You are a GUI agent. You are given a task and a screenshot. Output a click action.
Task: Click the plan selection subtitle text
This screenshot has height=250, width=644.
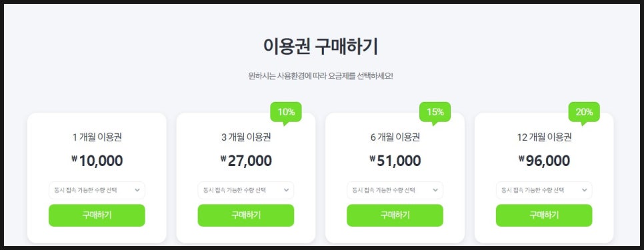(321, 77)
